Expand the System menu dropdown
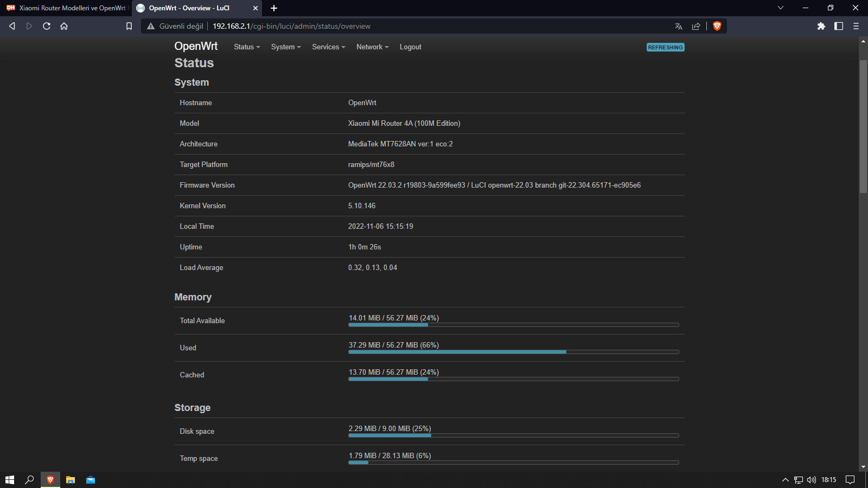Image resolution: width=868 pixels, height=488 pixels. point(286,47)
